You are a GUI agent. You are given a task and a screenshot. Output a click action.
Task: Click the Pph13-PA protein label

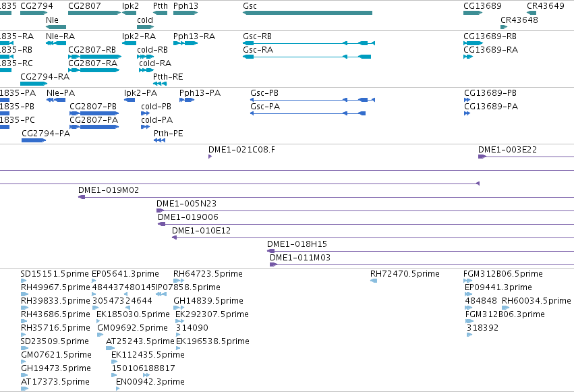[200, 93]
